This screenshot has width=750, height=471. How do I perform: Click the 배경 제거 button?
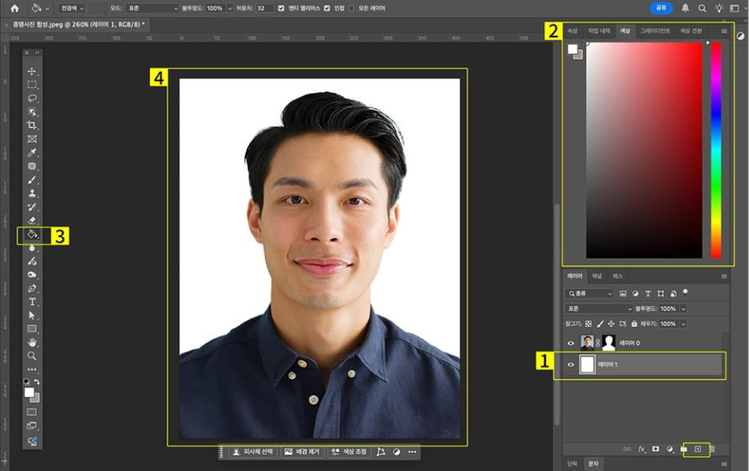coord(300,452)
